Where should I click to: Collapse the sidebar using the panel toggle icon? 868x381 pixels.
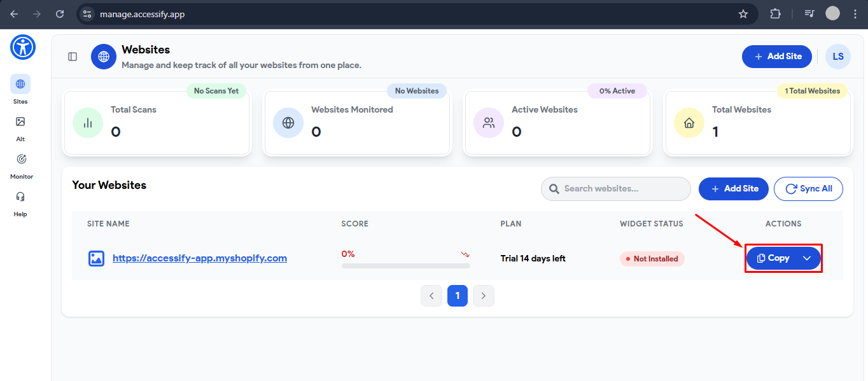click(x=72, y=56)
